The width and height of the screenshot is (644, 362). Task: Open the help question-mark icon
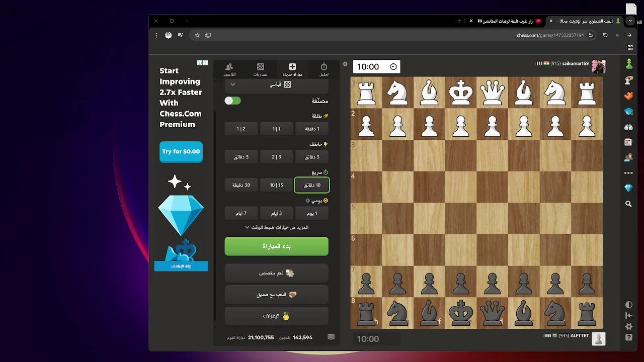(629, 337)
